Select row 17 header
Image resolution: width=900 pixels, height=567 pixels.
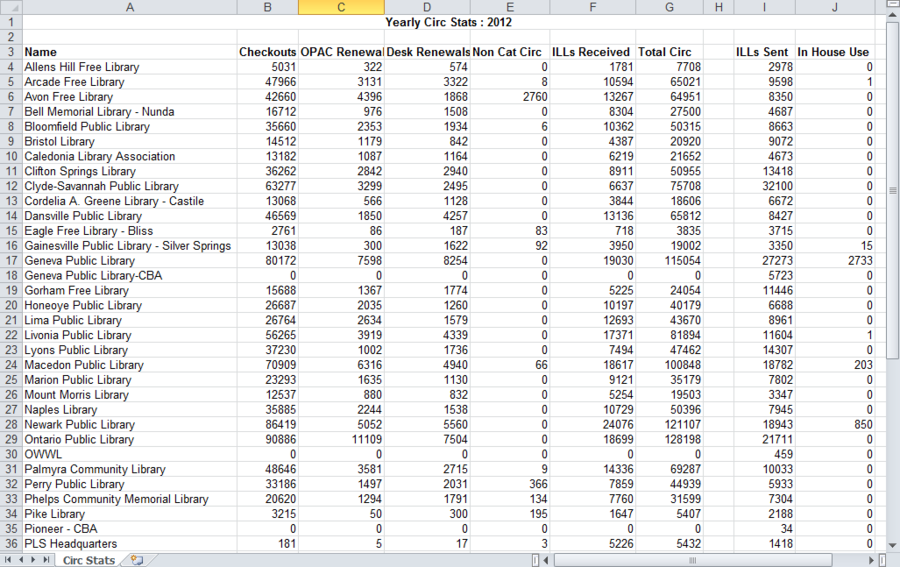click(11, 261)
